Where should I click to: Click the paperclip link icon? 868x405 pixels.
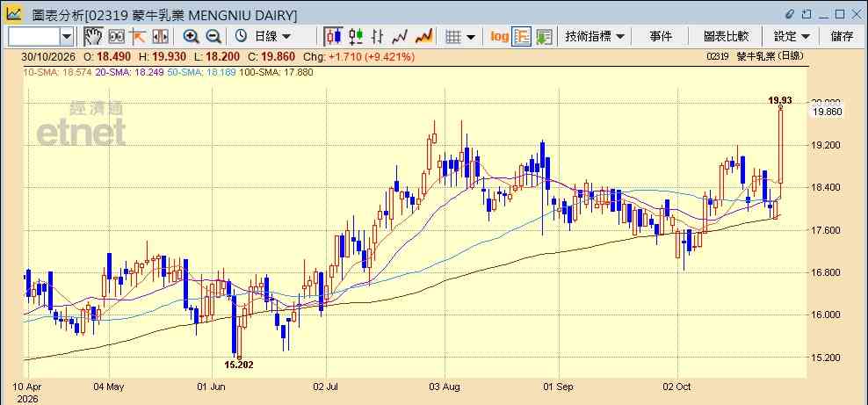(791, 14)
